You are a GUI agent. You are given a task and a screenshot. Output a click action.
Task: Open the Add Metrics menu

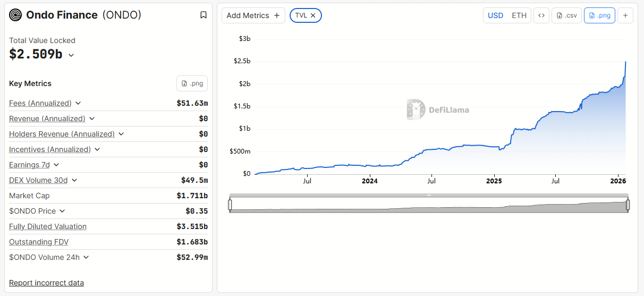pyautogui.click(x=253, y=15)
